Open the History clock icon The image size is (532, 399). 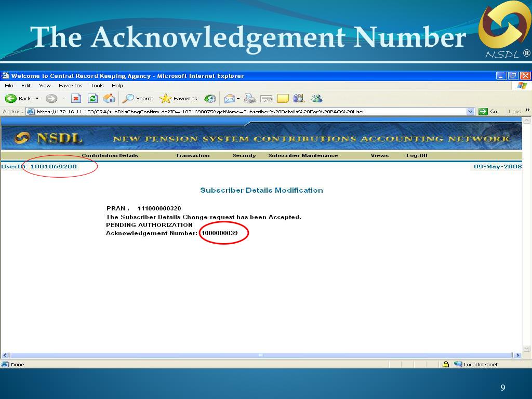coord(210,98)
